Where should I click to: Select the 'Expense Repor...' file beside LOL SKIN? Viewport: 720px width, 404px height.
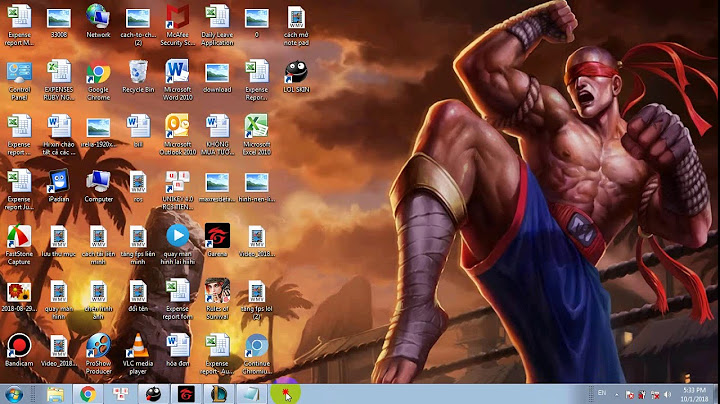click(257, 80)
